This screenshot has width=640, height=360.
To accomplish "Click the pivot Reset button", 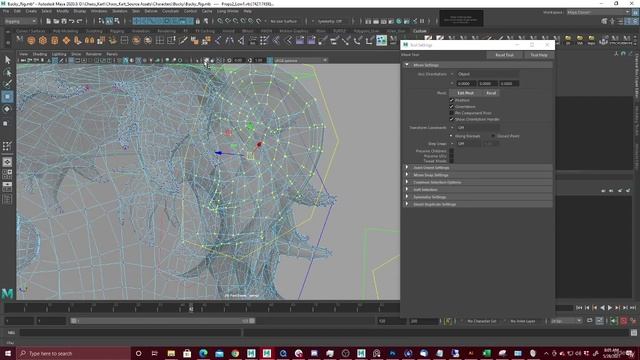I will (491, 93).
